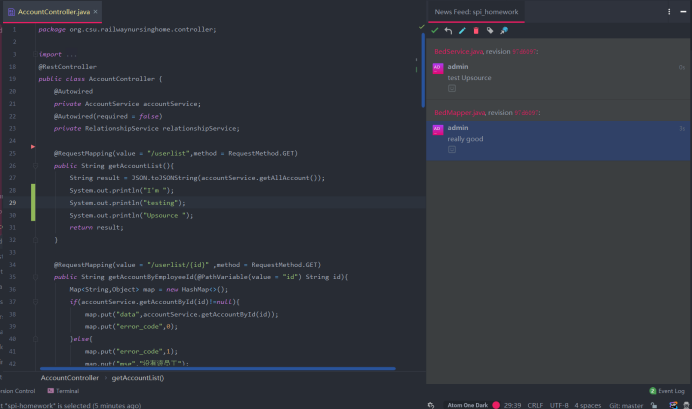Select the News Feed: spi_homework tab

tap(476, 12)
